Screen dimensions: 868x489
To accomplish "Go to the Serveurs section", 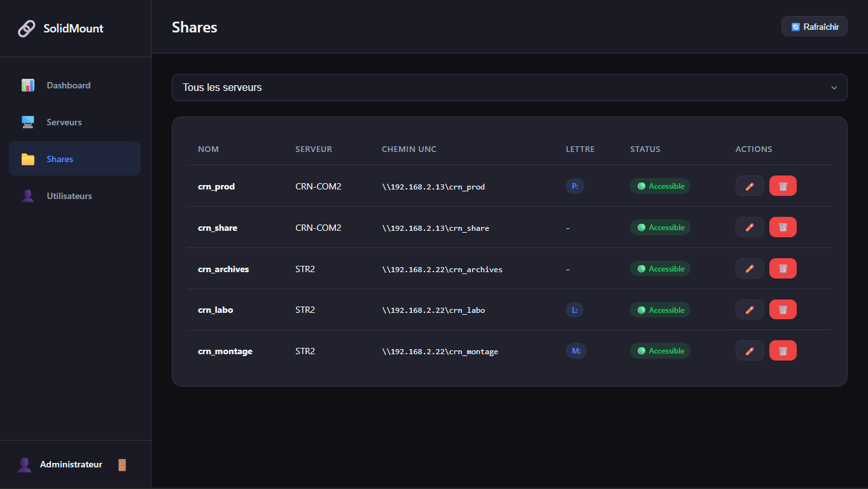I will tap(64, 122).
